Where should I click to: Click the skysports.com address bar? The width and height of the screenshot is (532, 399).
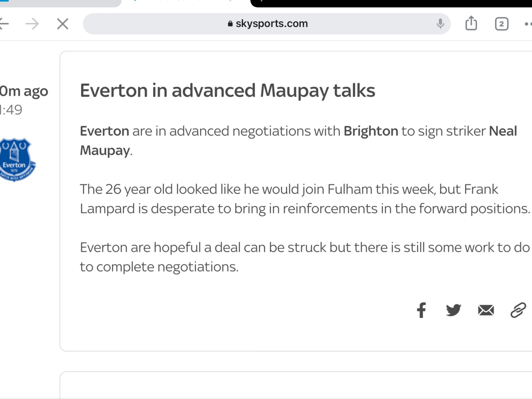click(x=267, y=24)
